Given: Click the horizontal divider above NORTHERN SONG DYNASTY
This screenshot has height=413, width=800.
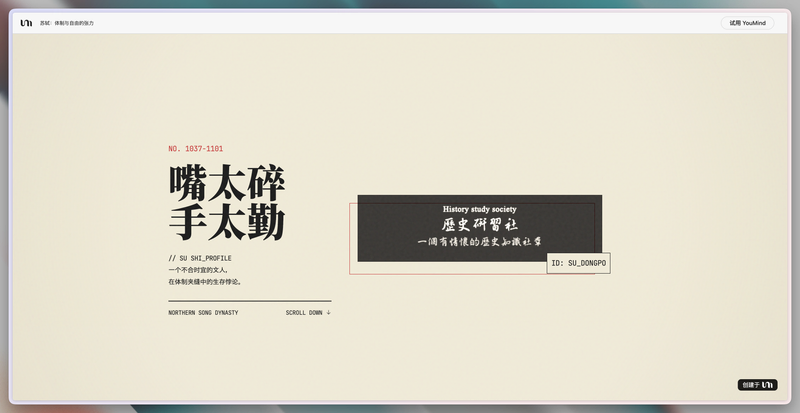Looking at the screenshot, I should [x=249, y=301].
